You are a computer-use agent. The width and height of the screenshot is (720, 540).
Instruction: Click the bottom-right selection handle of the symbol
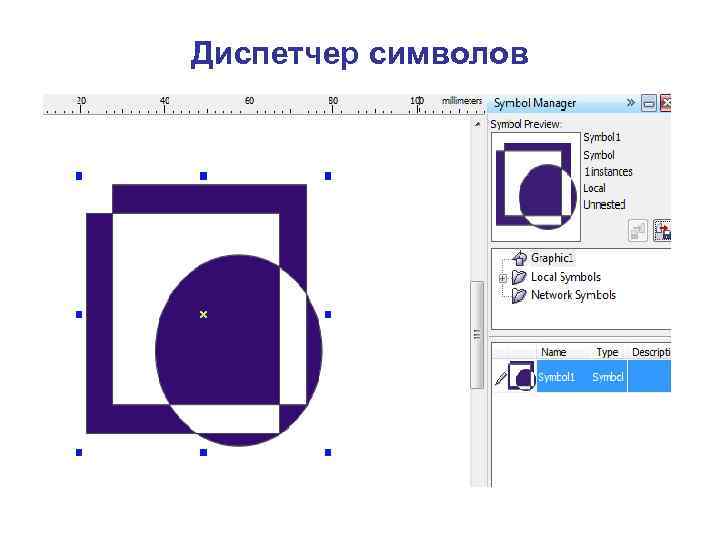pos(328,452)
